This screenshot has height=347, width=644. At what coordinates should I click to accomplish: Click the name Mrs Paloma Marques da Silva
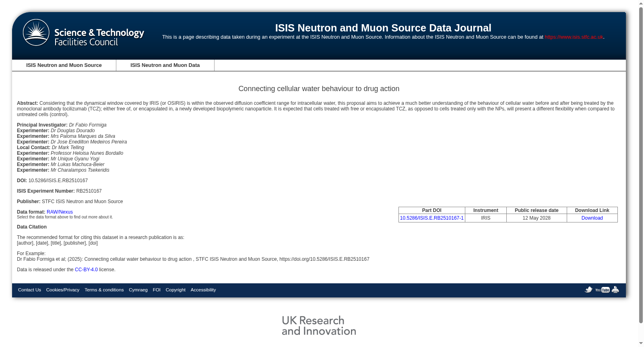tap(83, 136)
